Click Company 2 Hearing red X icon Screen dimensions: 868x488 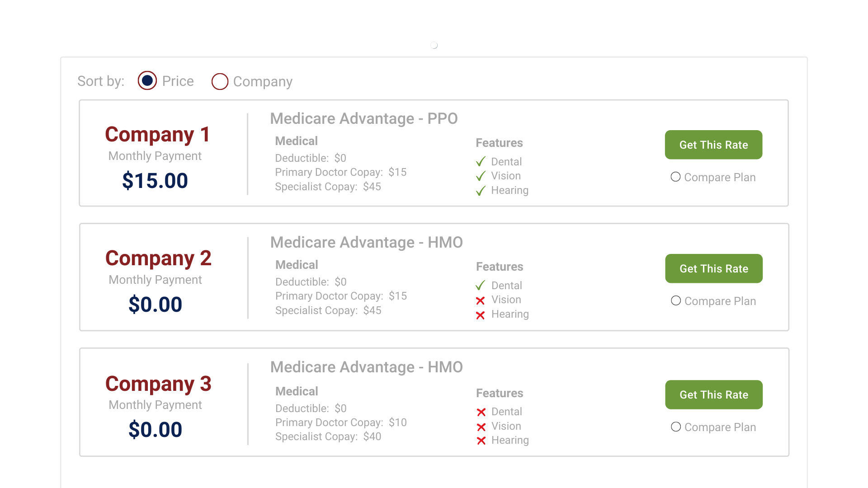(481, 315)
